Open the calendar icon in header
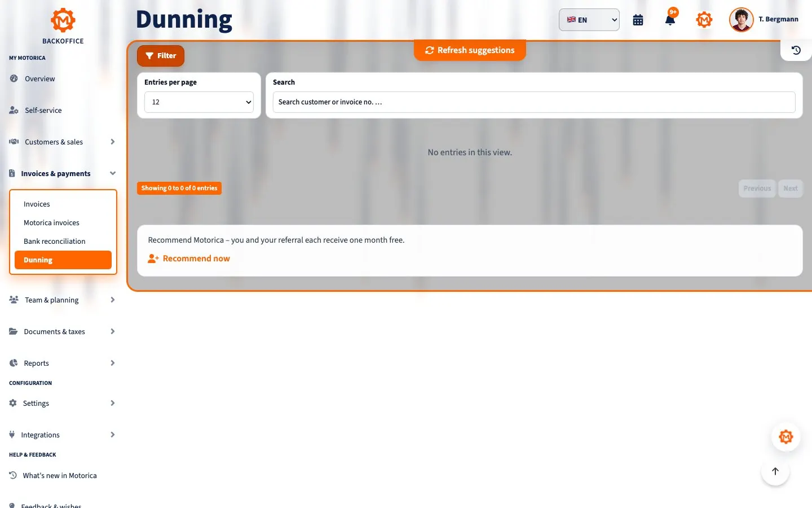812x508 pixels. (638, 20)
